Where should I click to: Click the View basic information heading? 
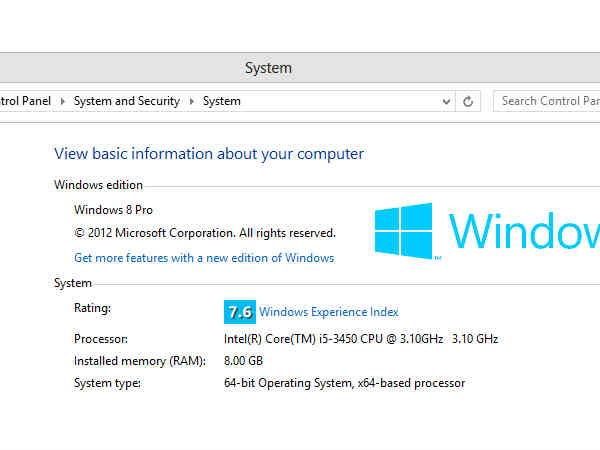[208, 154]
